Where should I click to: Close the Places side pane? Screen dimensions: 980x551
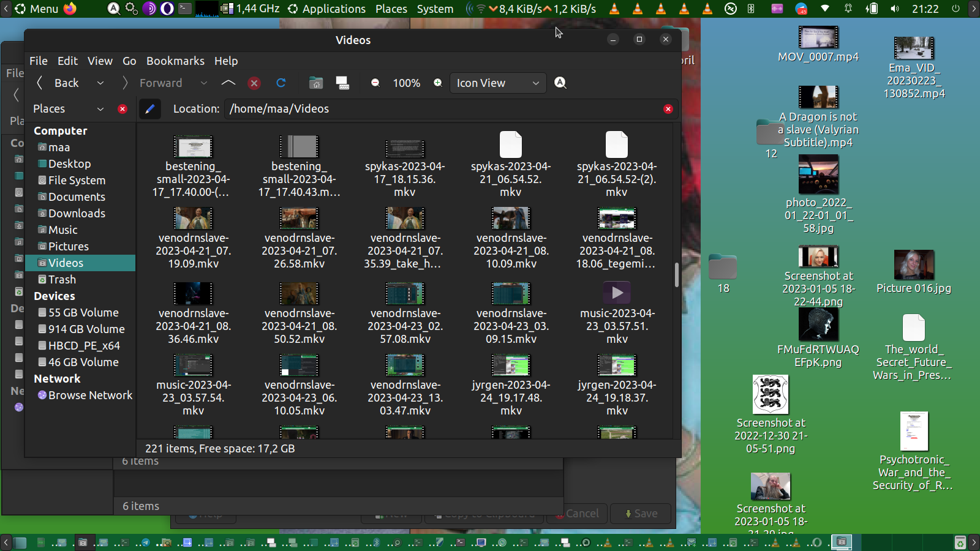tap(123, 109)
